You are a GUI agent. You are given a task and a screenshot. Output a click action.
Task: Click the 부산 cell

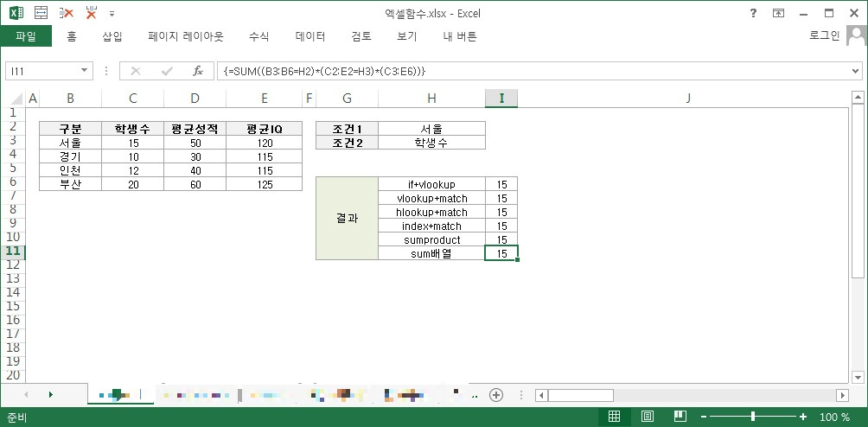pyautogui.click(x=70, y=184)
